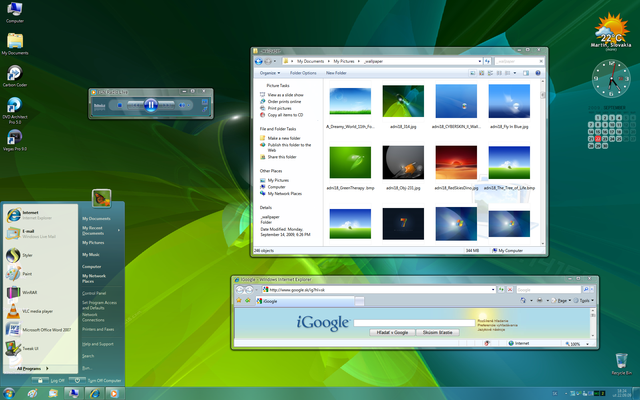Open Control Panel from the Start menu

95,293
